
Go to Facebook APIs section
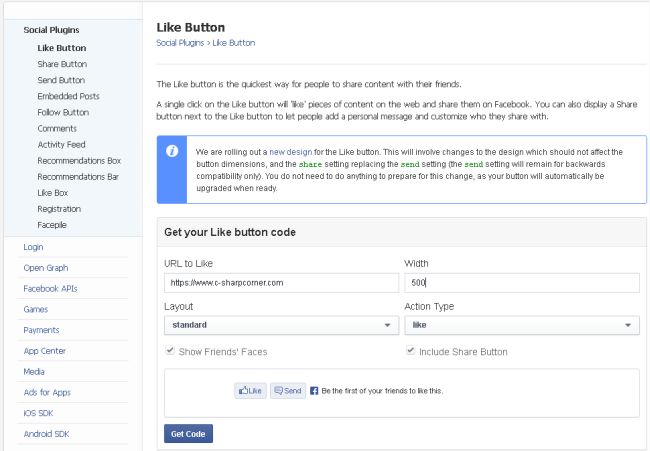click(51, 289)
